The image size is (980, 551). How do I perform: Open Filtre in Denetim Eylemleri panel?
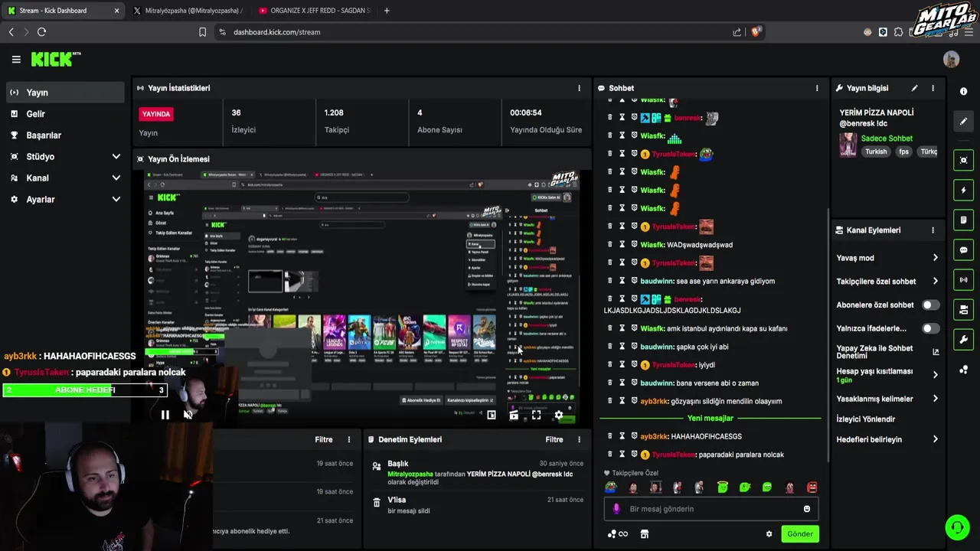tap(554, 439)
